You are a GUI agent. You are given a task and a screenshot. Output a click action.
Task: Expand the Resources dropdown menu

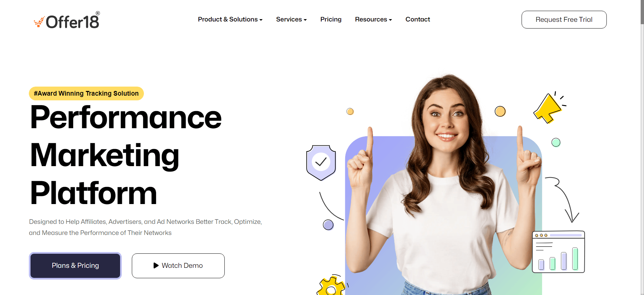[x=373, y=19]
